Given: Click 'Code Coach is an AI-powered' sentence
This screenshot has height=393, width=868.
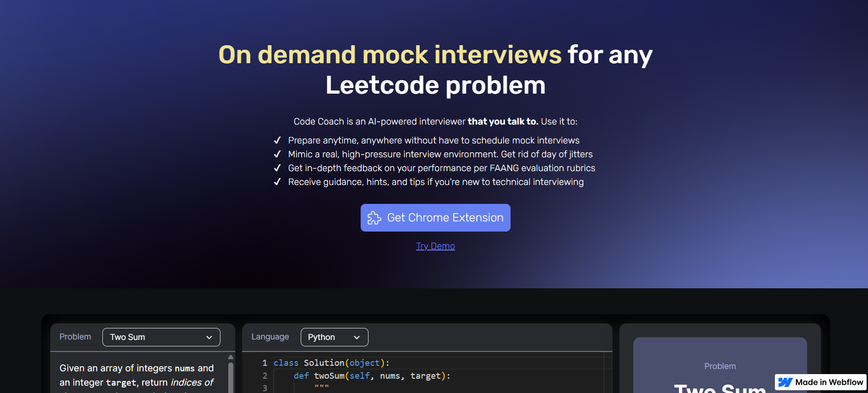Looking at the screenshot, I should (x=435, y=121).
